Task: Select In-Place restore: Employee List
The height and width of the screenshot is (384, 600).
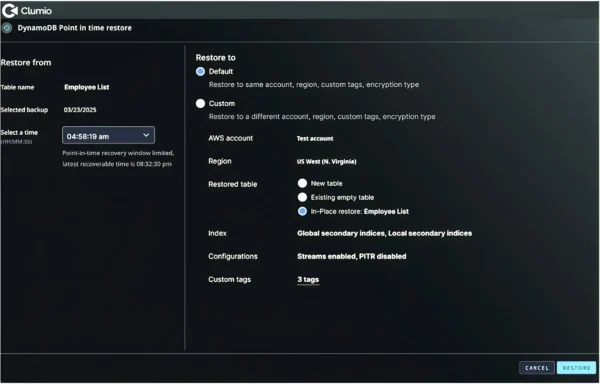Action: [302, 212]
